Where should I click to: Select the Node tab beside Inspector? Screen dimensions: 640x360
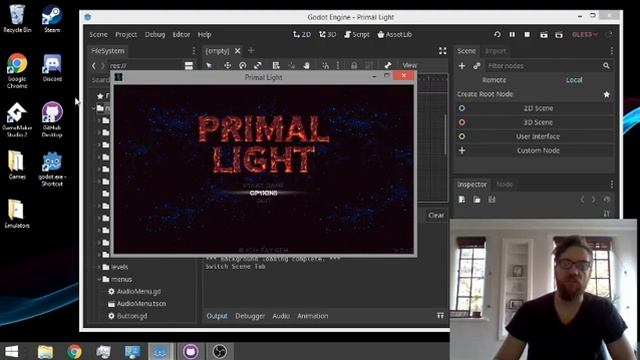pos(504,184)
